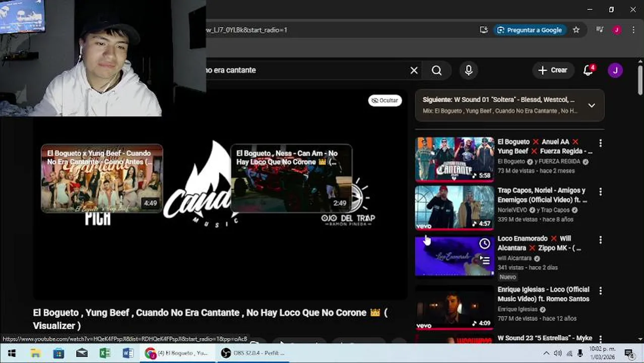The width and height of the screenshot is (644, 363).
Task: Open the Chrome profile avatar in toolbar
Action: coord(617,30)
